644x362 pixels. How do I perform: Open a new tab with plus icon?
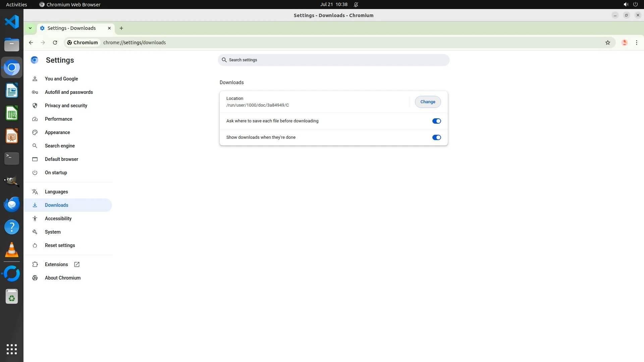(x=121, y=28)
